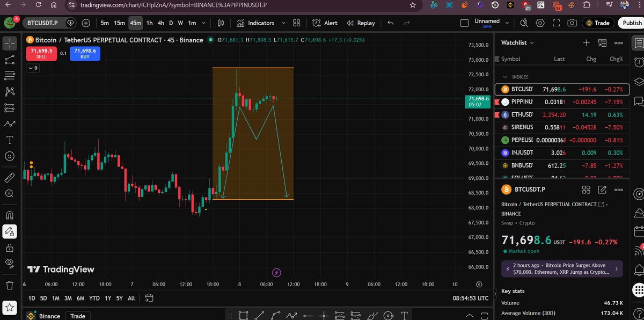Screen dimensions: 644x320
Task: Start bar Replay mode
Action: [361, 23]
